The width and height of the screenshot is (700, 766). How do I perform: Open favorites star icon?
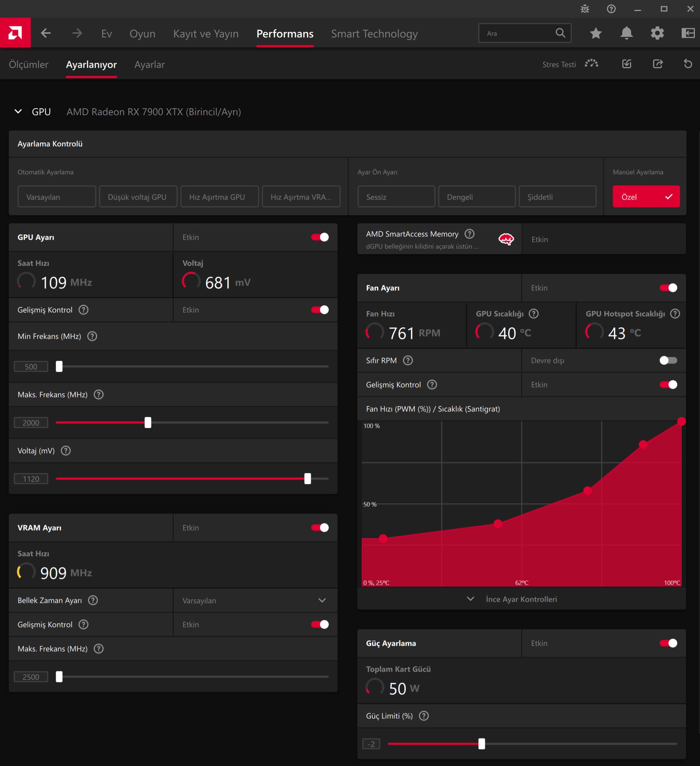596,33
